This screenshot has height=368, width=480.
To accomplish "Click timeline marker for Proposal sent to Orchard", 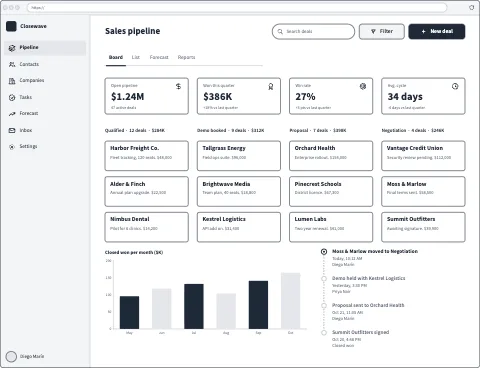I will tap(324, 306).
